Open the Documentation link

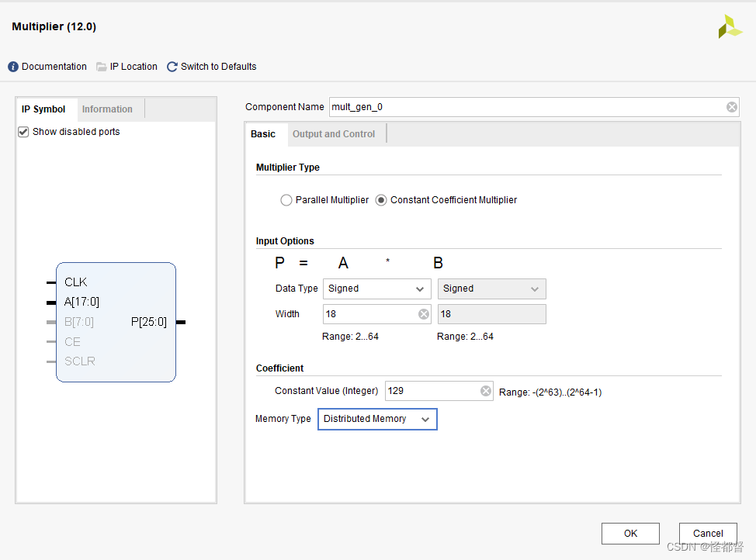[x=54, y=67]
